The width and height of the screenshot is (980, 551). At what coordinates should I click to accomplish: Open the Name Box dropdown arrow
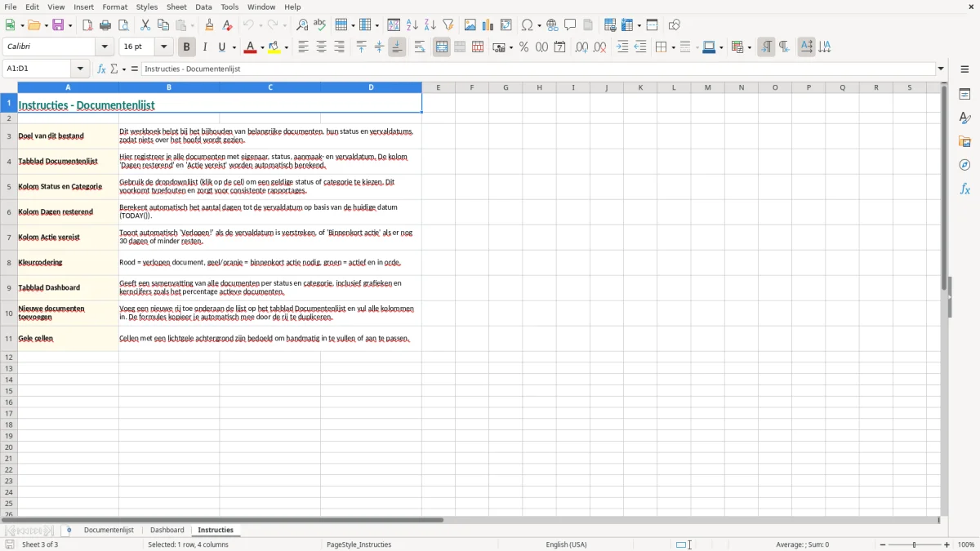click(80, 69)
